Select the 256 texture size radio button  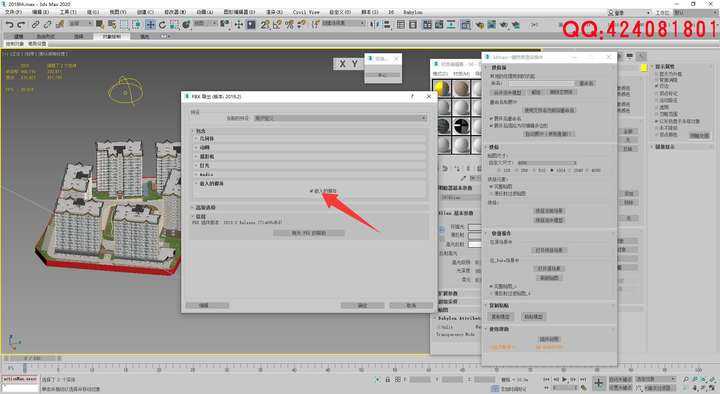click(x=517, y=170)
